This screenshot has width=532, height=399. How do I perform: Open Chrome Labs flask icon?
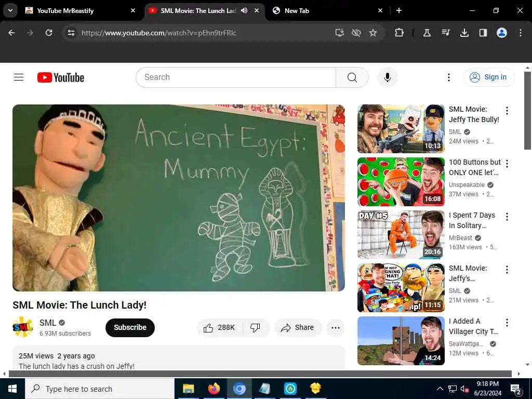click(427, 33)
